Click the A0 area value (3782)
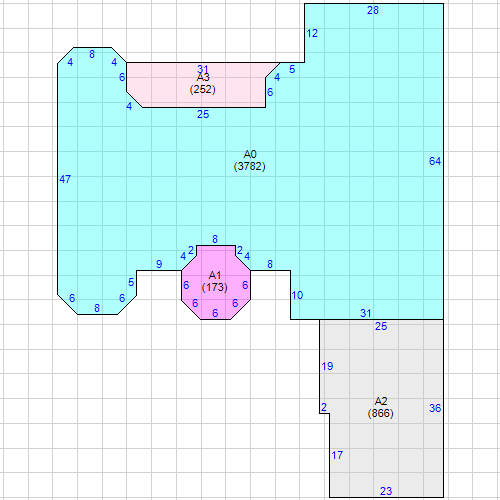 tap(250, 166)
